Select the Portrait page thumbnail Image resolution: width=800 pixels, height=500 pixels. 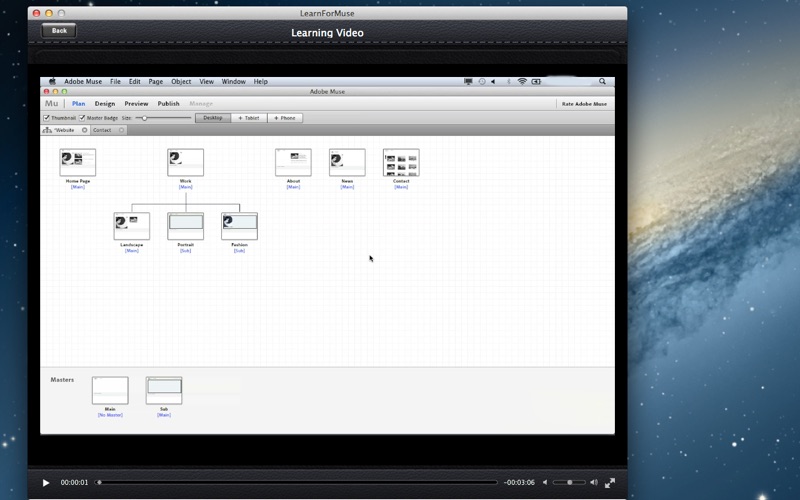185,226
